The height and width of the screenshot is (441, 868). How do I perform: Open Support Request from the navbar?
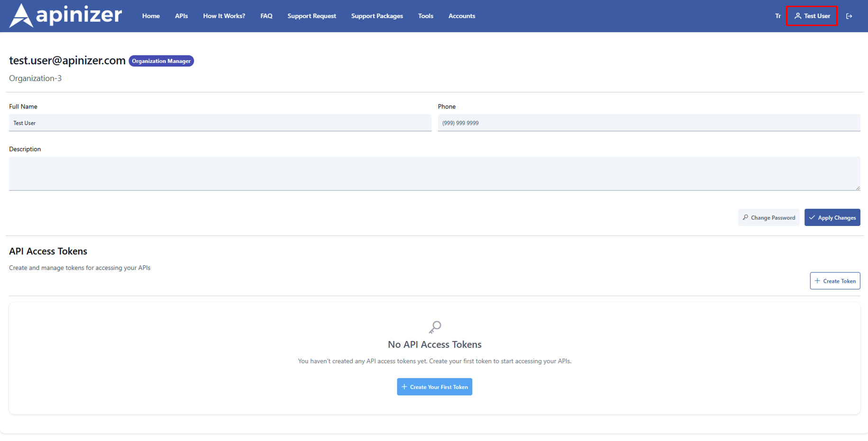point(311,16)
